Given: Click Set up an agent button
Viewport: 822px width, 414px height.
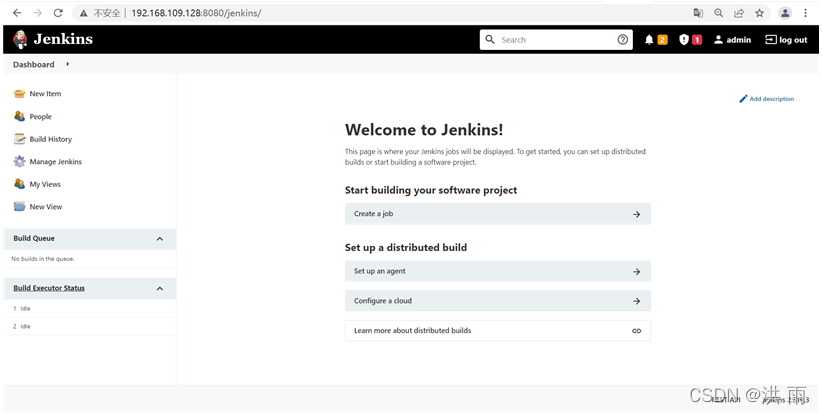Looking at the screenshot, I should tap(497, 271).
